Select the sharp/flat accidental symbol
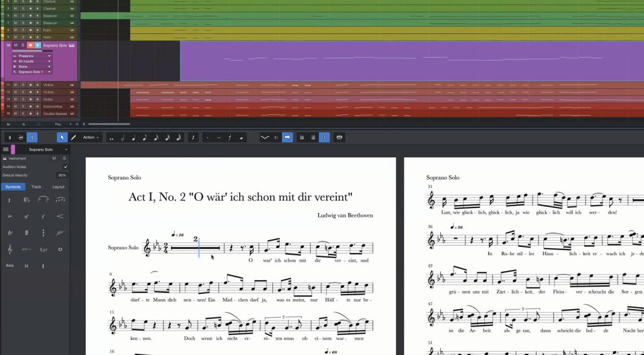644x355 pixels. coord(26,200)
